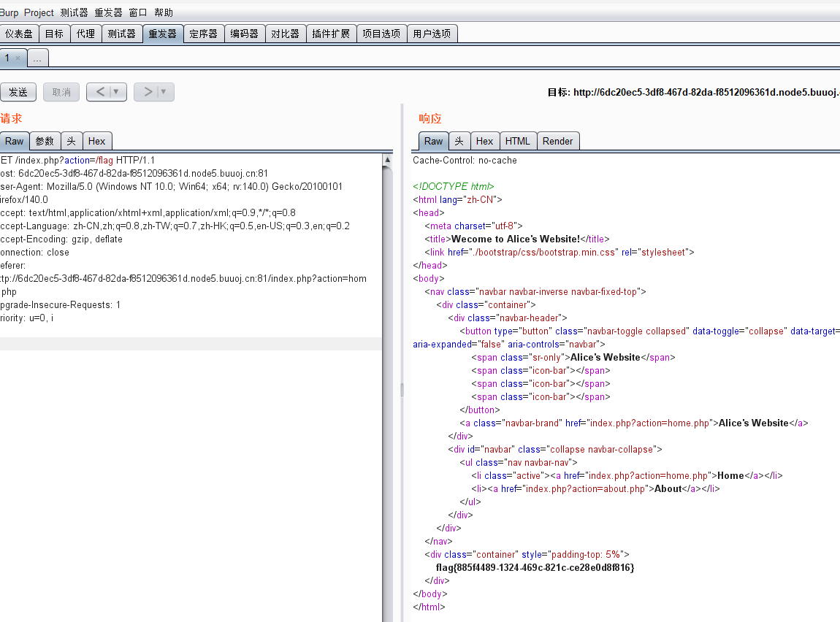
Task: Select the request 头 tab
Action: [x=72, y=142]
